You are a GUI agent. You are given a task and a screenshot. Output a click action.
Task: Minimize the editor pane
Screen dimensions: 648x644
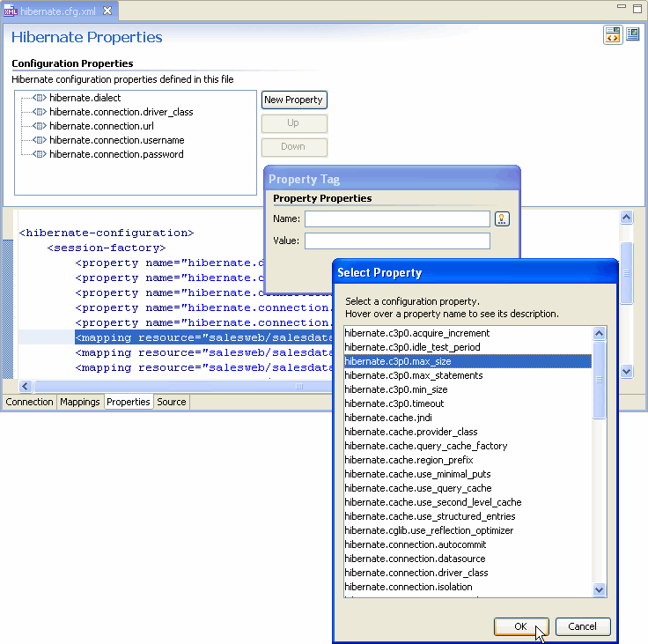[x=621, y=6]
